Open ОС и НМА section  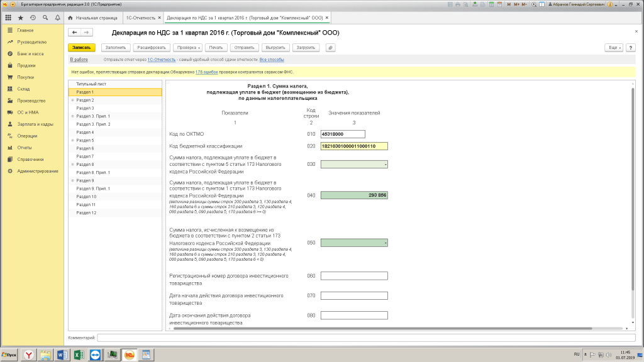pyautogui.click(x=28, y=112)
